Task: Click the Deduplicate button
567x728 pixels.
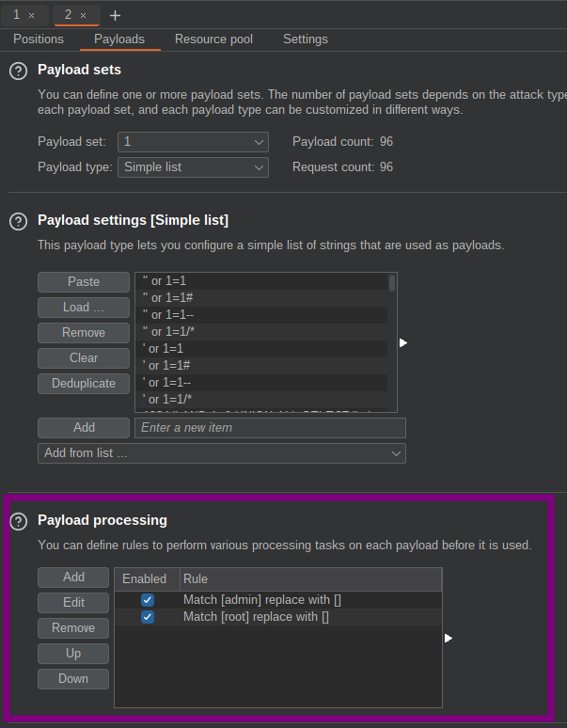Action: [84, 384]
